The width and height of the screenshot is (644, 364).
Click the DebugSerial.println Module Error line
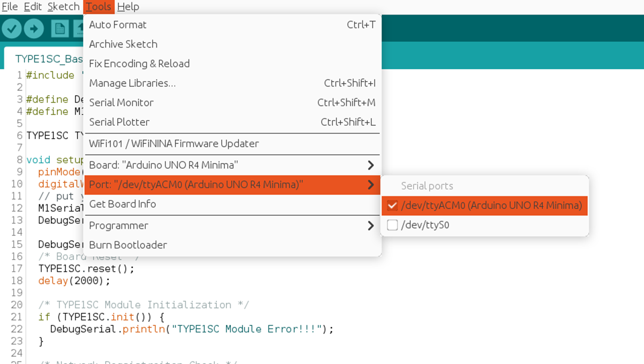pyautogui.click(x=191, y=329)
